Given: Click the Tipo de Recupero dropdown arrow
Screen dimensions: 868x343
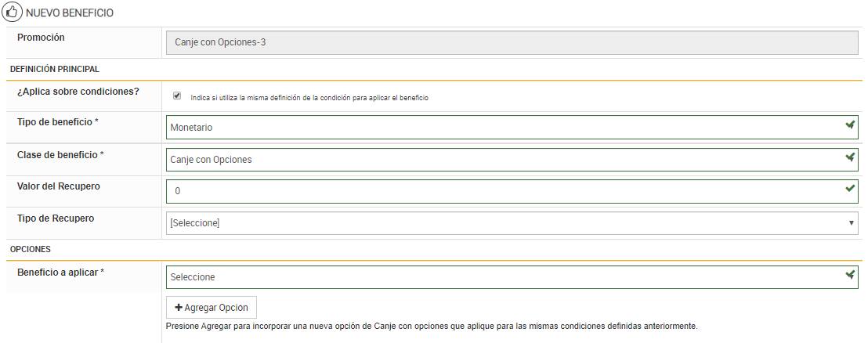Looking at the screenshot, I should (x=852, y=223).
